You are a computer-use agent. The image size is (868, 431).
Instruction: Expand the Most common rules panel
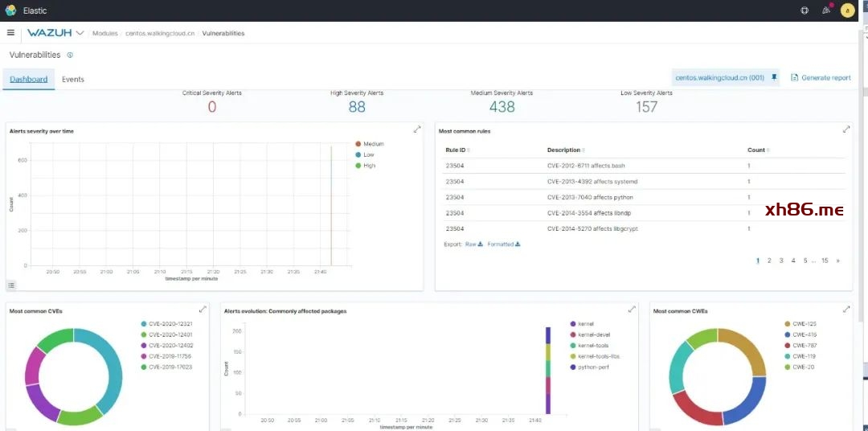point(846,129)
